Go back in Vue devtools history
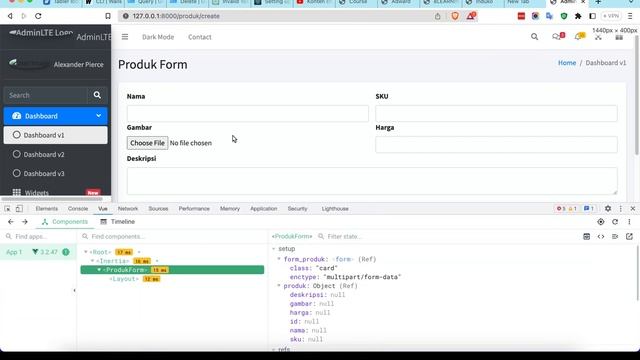Image resolution: width=640 pixels, height=360 pixels. 11,222
